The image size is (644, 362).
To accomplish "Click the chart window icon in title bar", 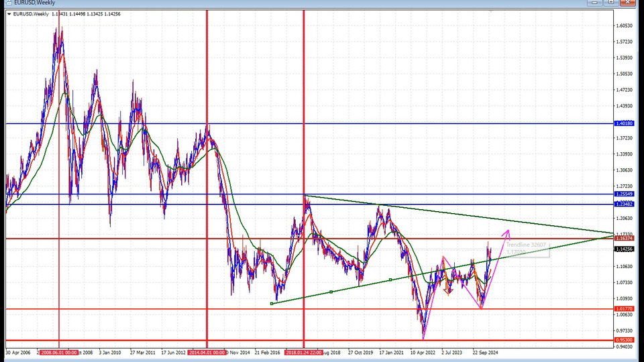I will pyautogui.click(x=8, y=3).
